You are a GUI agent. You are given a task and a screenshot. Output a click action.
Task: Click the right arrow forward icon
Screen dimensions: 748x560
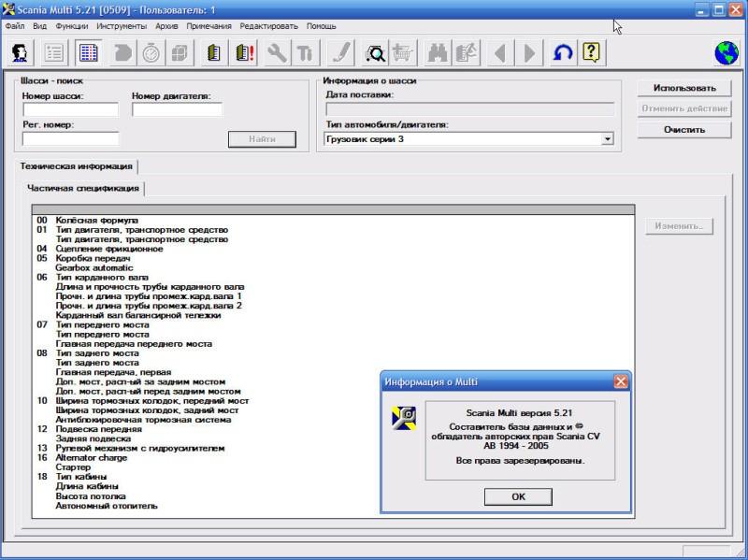click(529, 53)
